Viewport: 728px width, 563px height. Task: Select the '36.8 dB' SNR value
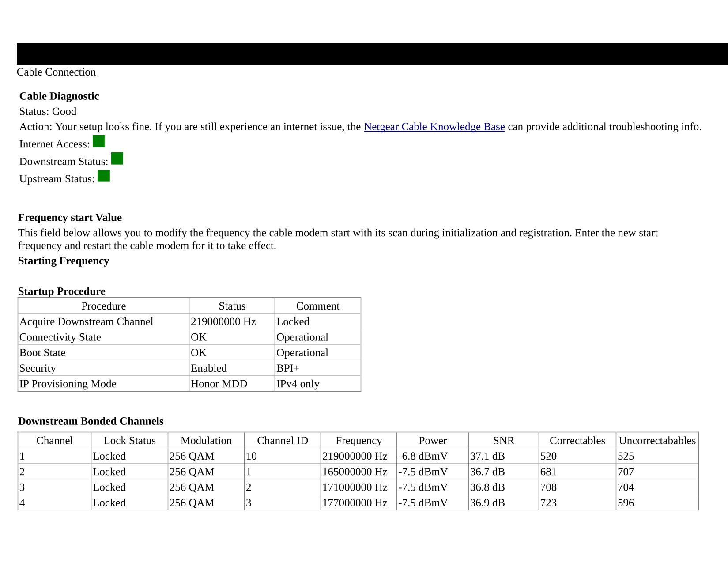(x=504, y=487)
